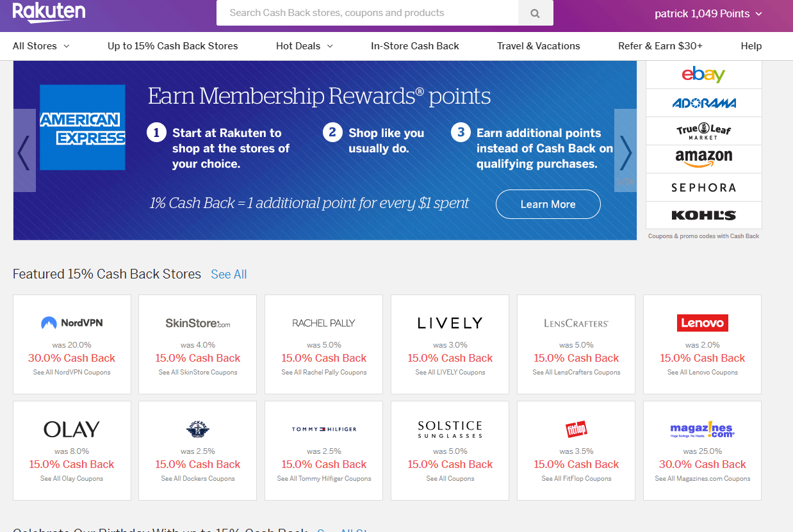
Task: Open the Adorama store logo
Action: click(x=703, y=103)
